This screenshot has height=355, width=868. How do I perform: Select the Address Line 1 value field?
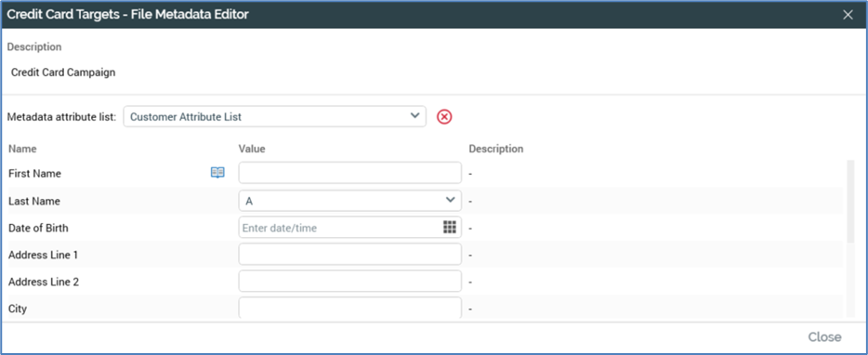click(349, 255)
